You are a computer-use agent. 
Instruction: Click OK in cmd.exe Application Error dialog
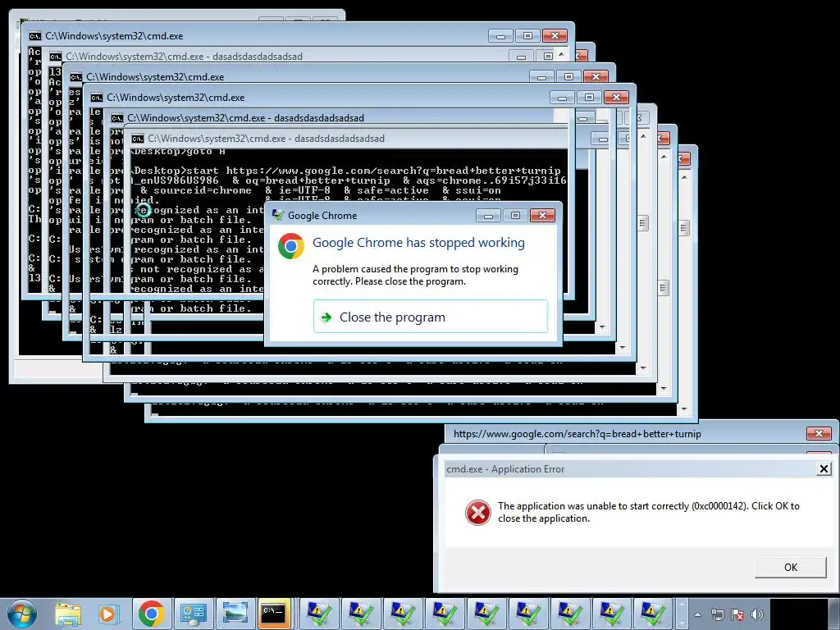790,568
